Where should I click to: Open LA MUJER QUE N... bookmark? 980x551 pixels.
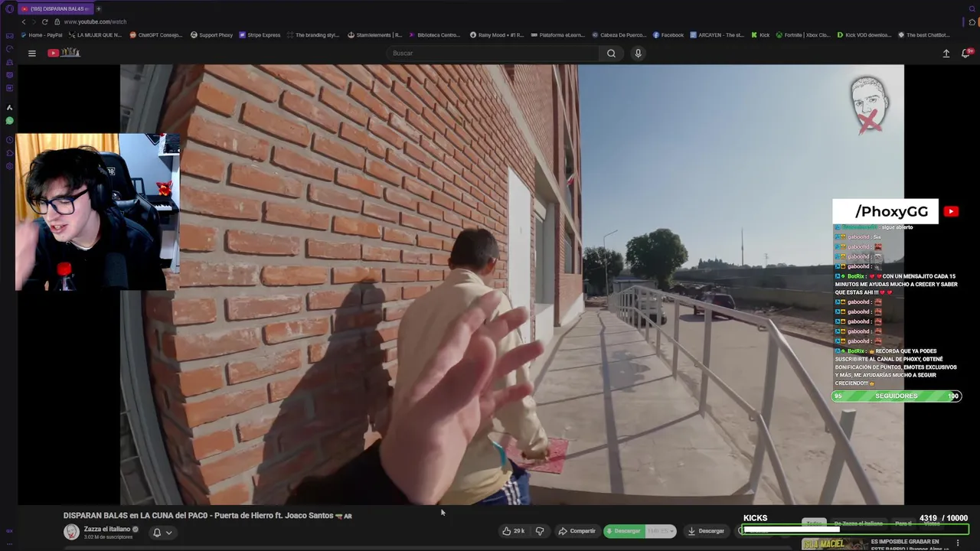point(96,34)
